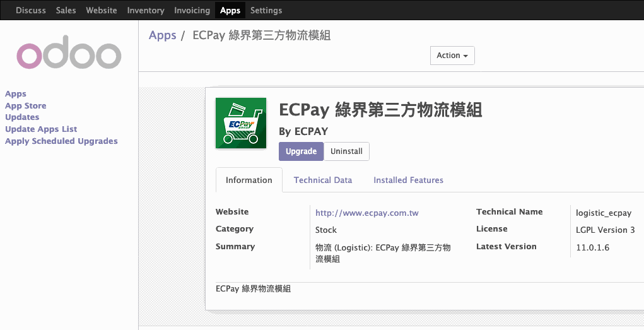
Task: Select the Apps top menu item
Action: [x=230, y=10]
